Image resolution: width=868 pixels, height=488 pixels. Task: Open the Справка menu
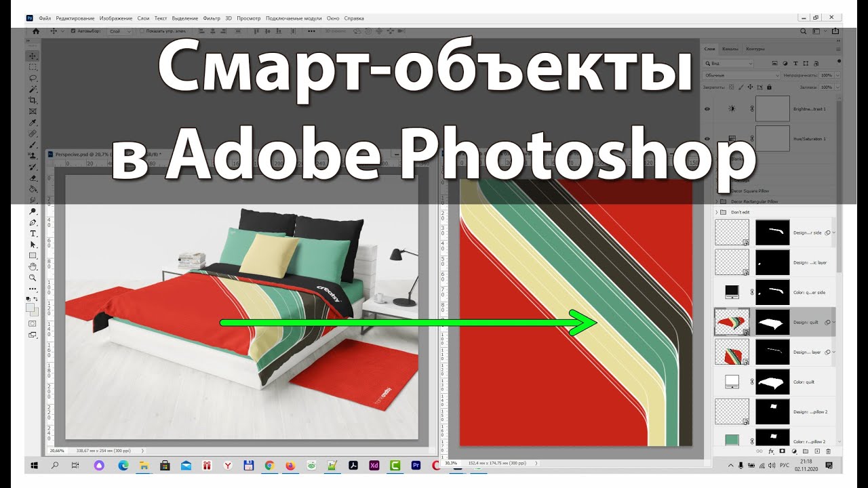[x=353, y=18]
